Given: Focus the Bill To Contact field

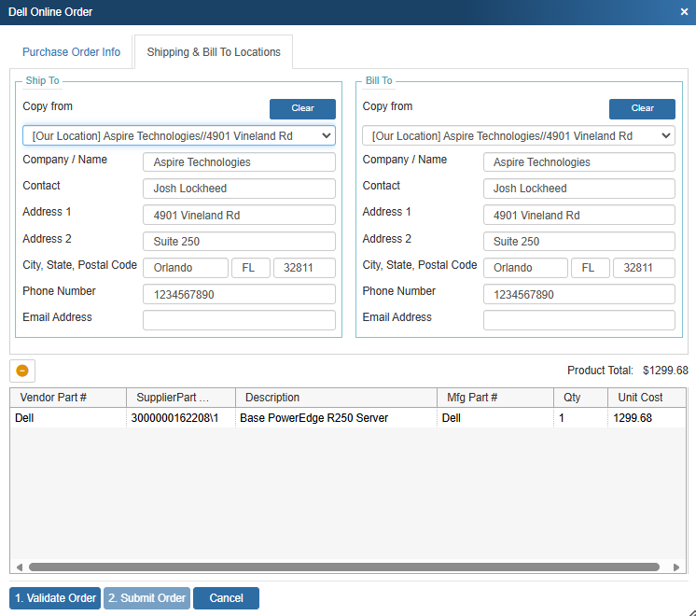Looking at the screenshot, I should (578, 189).
